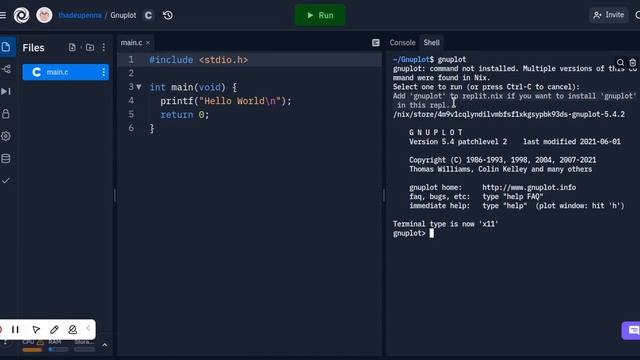Expand the resource usage panel chevron
The width and height of the screenshot is (640, 360).
coord(104,345)
